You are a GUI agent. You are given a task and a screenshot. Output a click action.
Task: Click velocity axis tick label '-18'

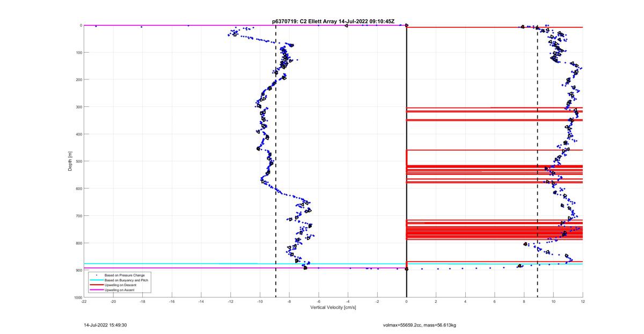point(142,302)
